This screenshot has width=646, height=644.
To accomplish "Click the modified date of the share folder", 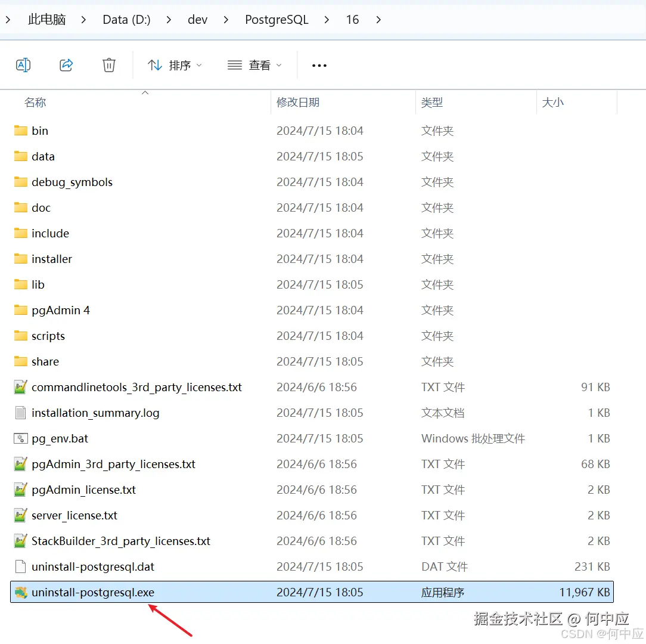I will tap(319, 361).
